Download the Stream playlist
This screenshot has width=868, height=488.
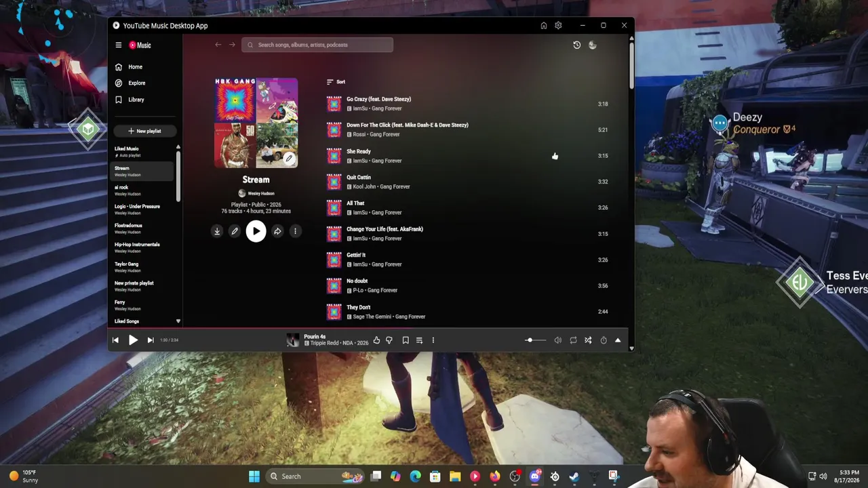(x=217, y=231)
